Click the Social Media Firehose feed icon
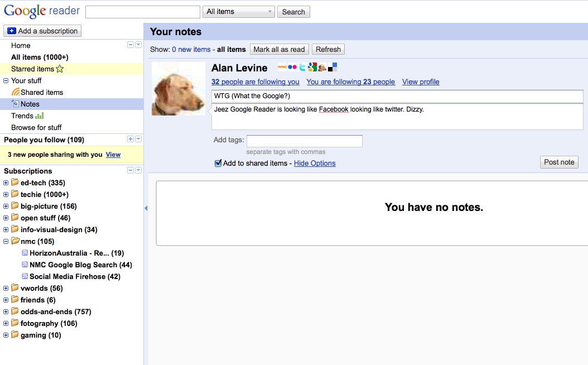The height and width of the screenshot is (365, 588). coord(25,276)
